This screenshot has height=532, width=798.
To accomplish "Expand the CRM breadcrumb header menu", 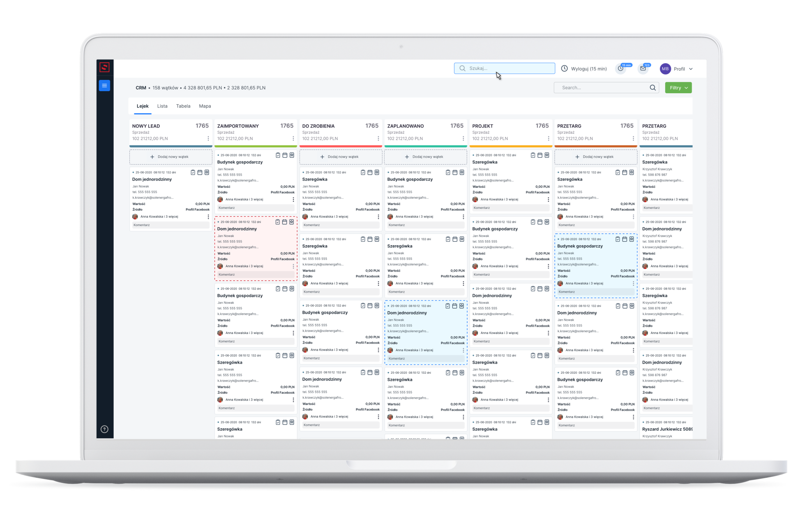I will tap(141, 87).
